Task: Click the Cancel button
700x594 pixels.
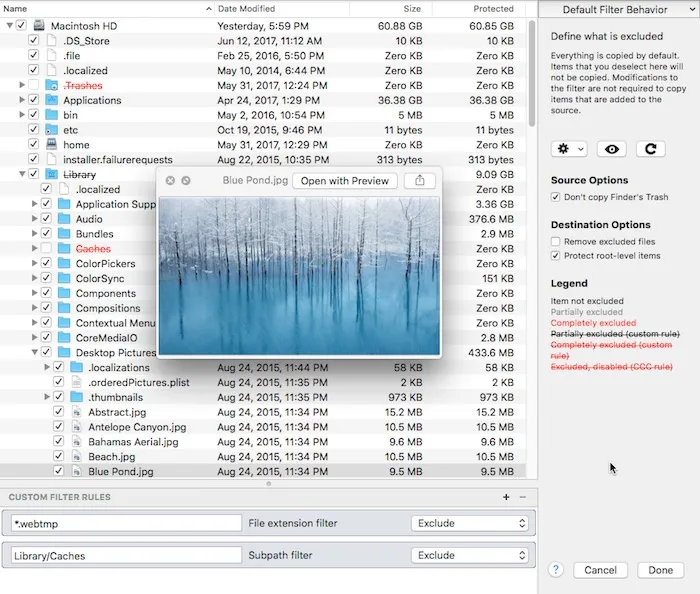Action: (600, 570)
